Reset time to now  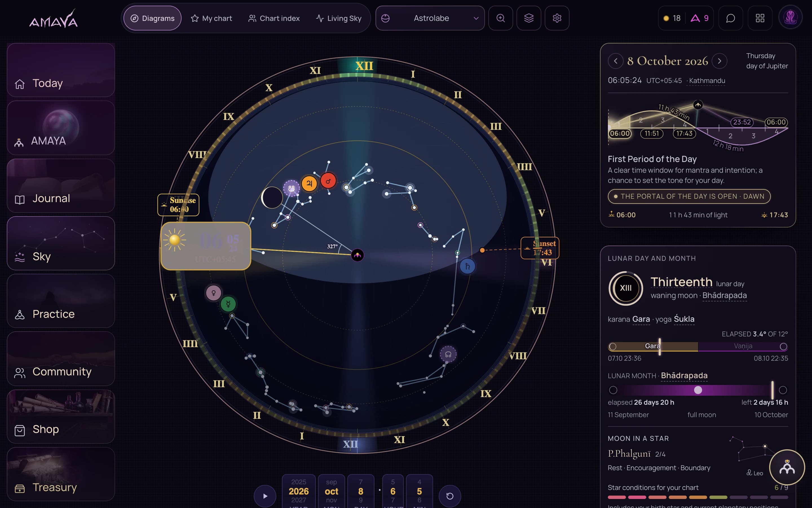[x=450, y=496]
